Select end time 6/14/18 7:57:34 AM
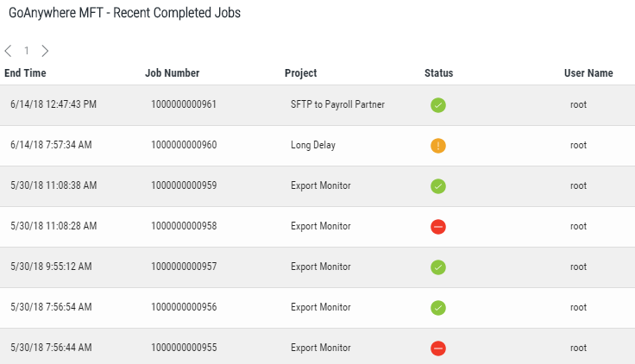Image resolution: width=635 pixels, height=364 pixels. [51, 145]
